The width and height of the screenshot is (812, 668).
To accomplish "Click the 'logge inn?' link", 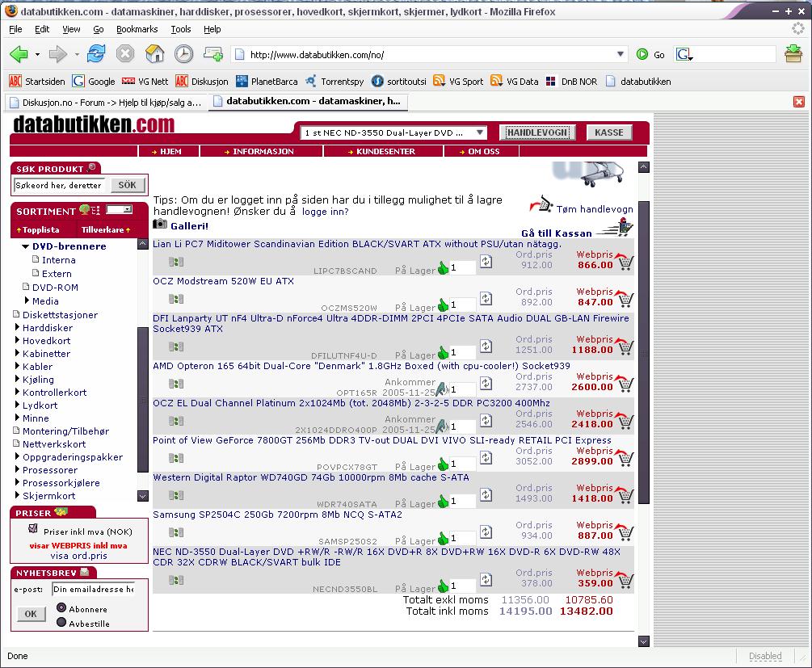I will tap(326, 212).
